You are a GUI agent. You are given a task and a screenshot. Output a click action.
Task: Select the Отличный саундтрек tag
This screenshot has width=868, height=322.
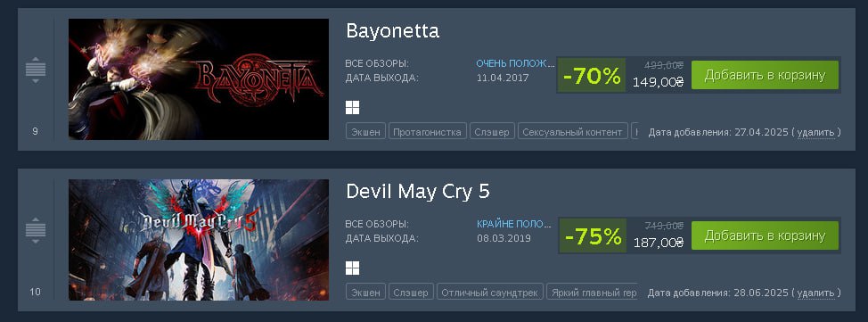click(489, 293)
